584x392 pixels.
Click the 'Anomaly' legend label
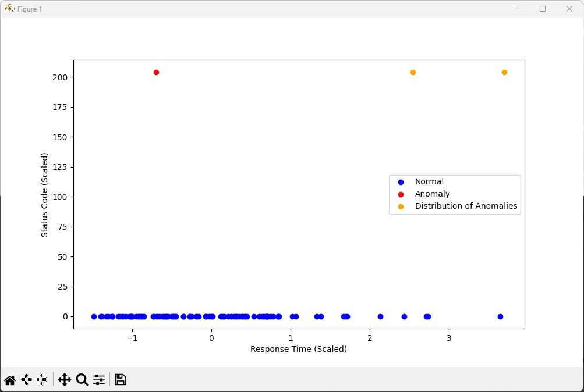433,194
